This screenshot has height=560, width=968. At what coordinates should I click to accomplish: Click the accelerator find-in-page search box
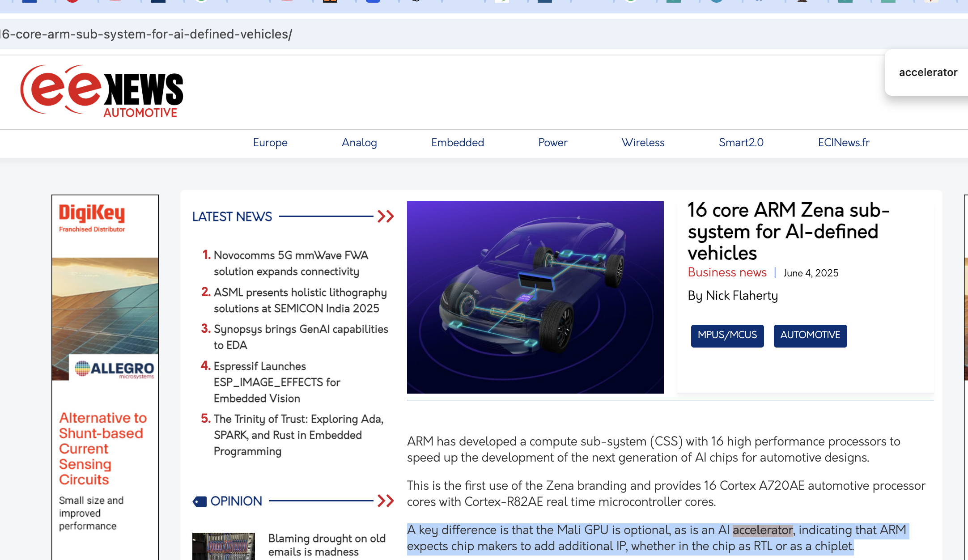point(928,72)
